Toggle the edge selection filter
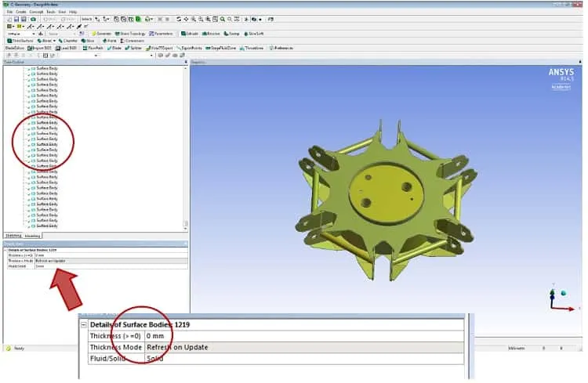This screenshot has width=588, height=383. [x=123, y=19]
